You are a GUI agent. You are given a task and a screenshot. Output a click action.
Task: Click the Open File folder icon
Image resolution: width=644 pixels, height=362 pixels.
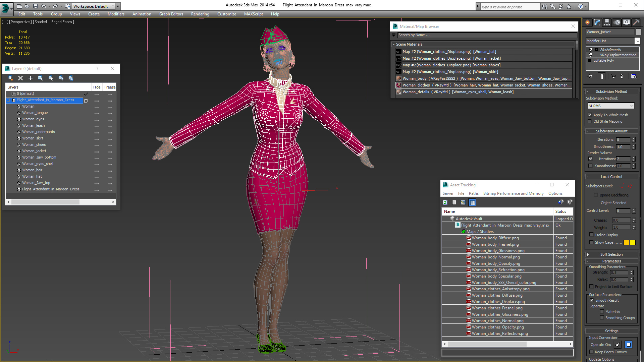point(28,6)
